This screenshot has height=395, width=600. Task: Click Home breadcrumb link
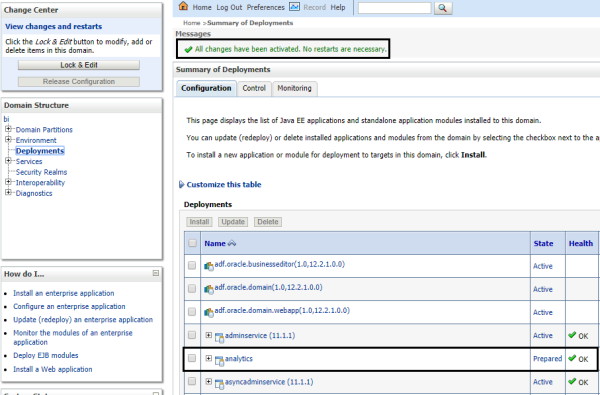(x=191, y=23)
